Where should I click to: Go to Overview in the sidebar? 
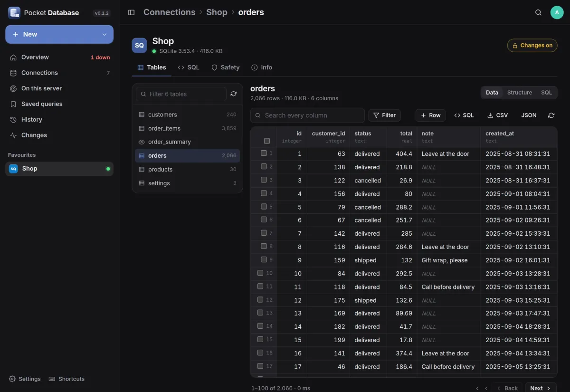pos(59,57)
